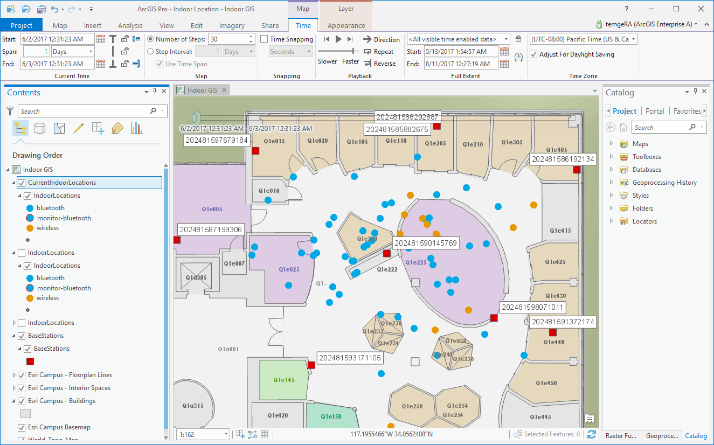Image resolution: width=714 pixels, height=445 pixels.
Task: Click the Filter icon in Contents pane
Action: [10, 111]
